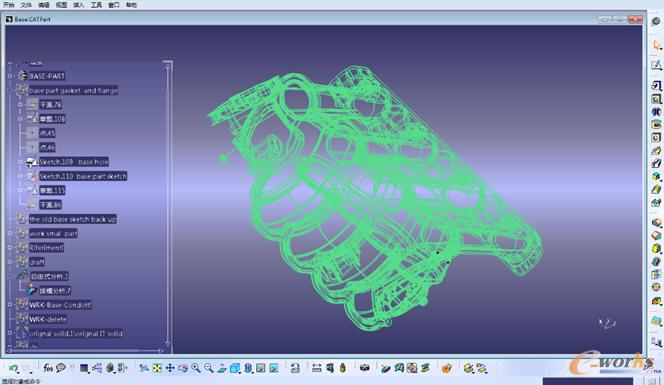Click the compass axis indicator in viewport
Viewport: 664px width, 385px height.
(x=607, y=323)
